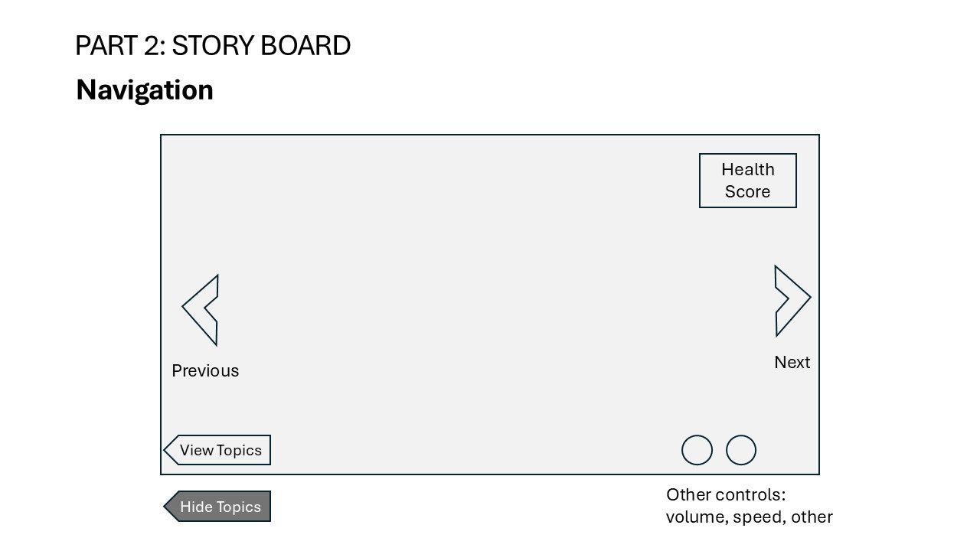Select the right circle control

pos(741,450)
